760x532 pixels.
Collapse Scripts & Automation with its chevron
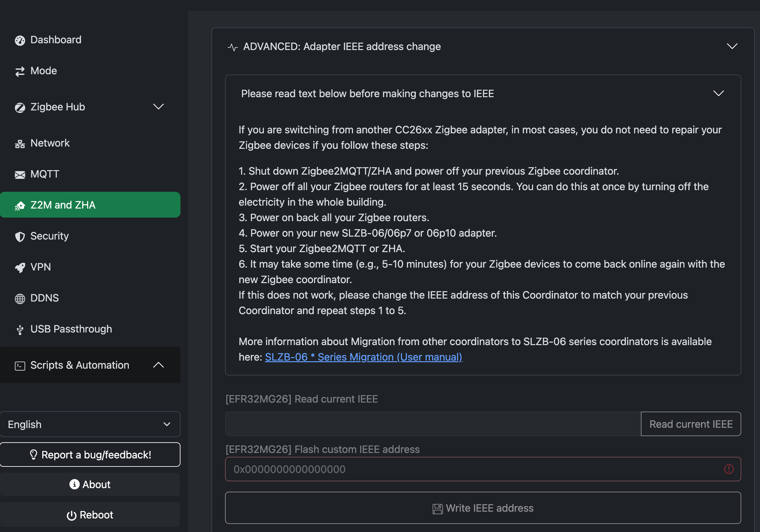(159, 365)
